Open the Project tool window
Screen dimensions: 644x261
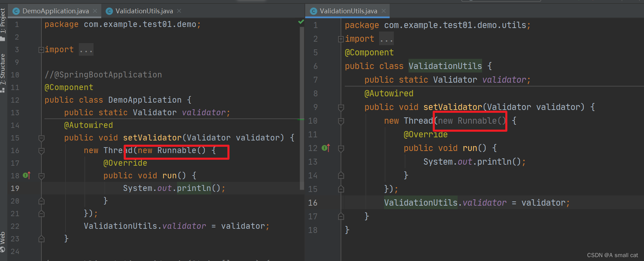point(3,25)
